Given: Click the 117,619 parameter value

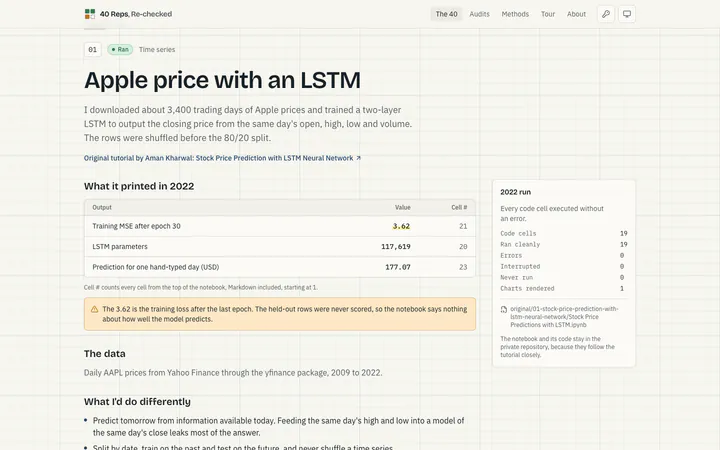Looking at the screenshot, I should point(396,247).
